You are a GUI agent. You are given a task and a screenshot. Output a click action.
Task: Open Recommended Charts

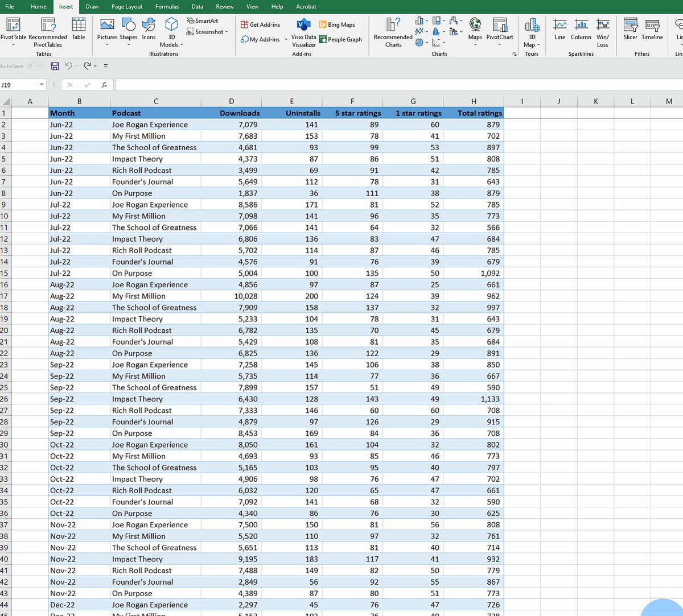[x=393, y=32]
